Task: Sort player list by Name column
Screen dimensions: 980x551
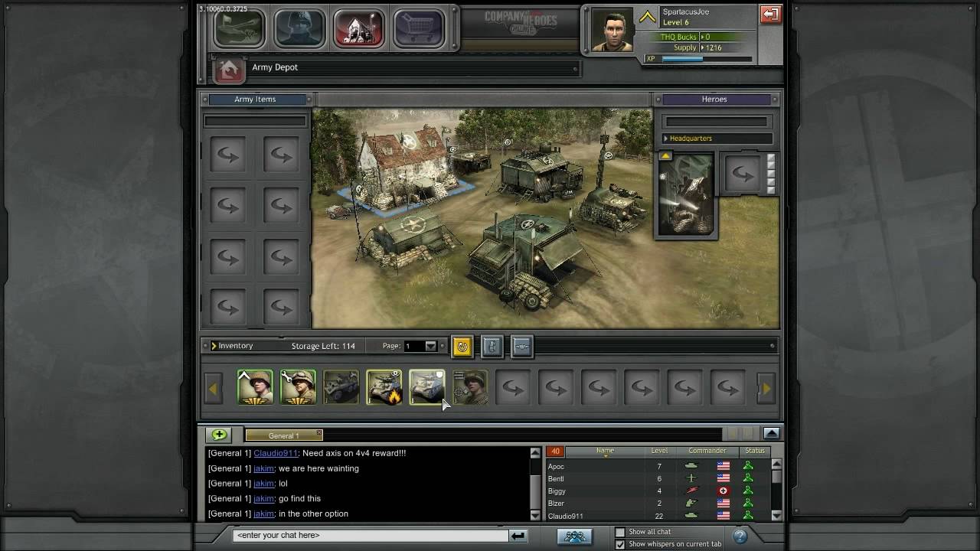Action: click(x=605, y=452)
